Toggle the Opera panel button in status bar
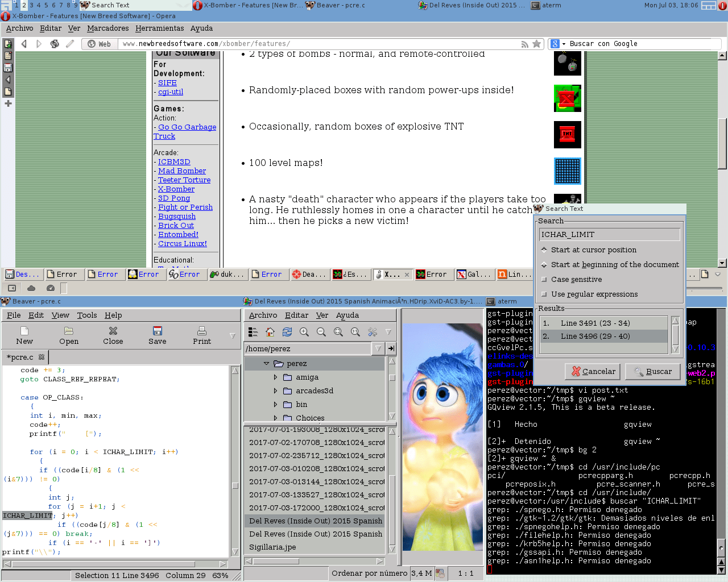Image resolution: width=728 pixels, height=582 pixels. pyautogui.click(x=11, y=288)
